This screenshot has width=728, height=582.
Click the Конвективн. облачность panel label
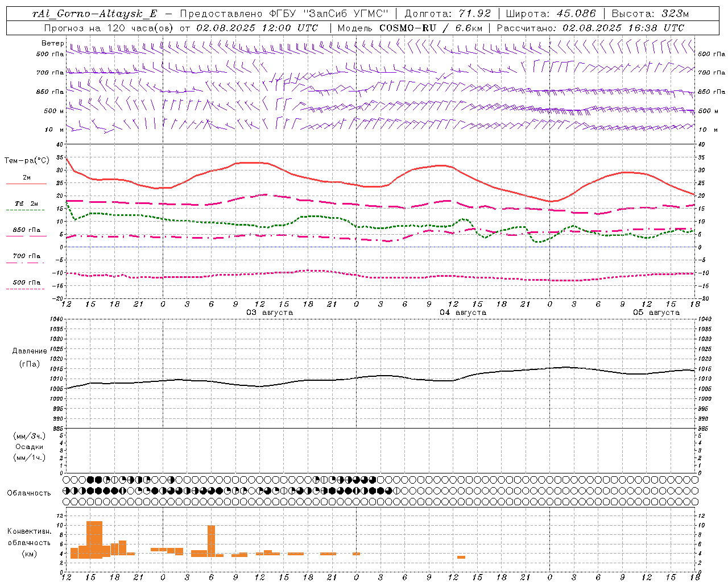[x=29, y=542]
